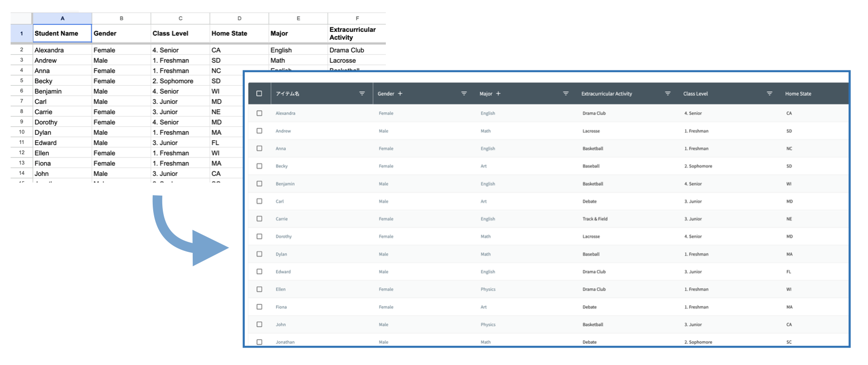Image resolution: width=868 pixels, height=365 pixels.
Task: Click the Class Level header cell in spreadsheet
Action: (x=180, y=33)
